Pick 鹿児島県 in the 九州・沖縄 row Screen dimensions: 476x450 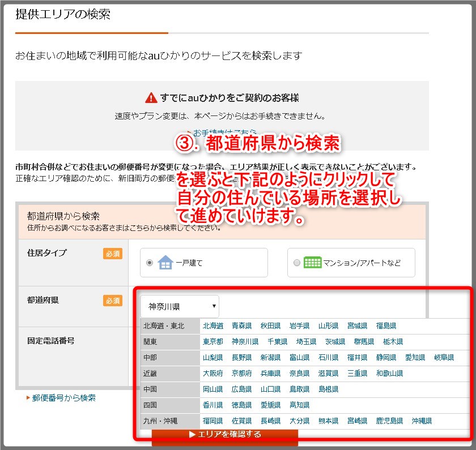pos(389,421)
